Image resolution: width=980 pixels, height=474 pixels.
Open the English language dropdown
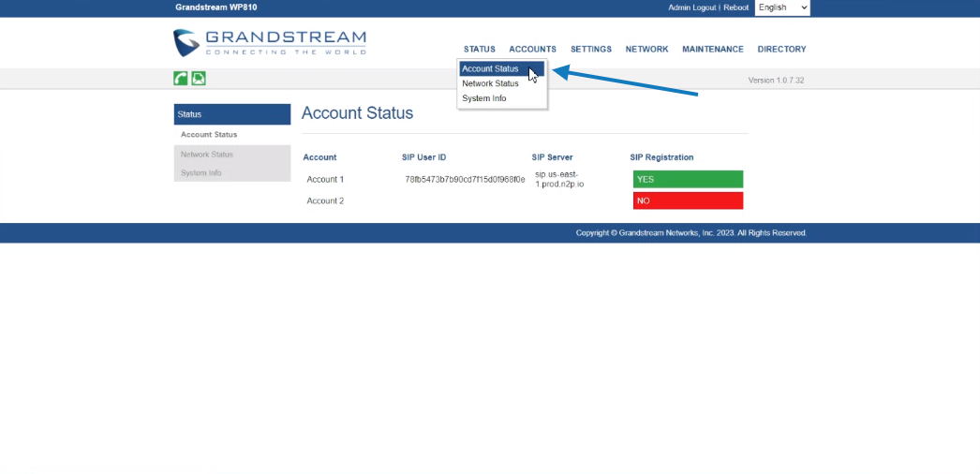tap(782, 7)
